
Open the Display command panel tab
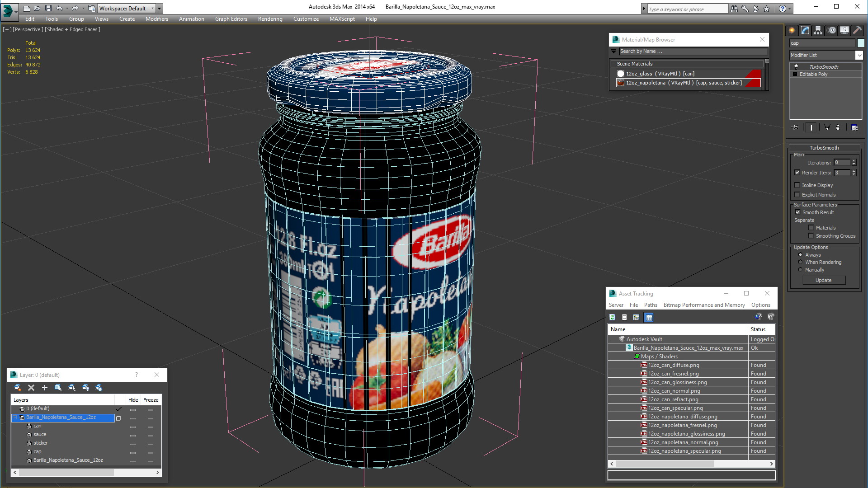(x=844, y=30)
